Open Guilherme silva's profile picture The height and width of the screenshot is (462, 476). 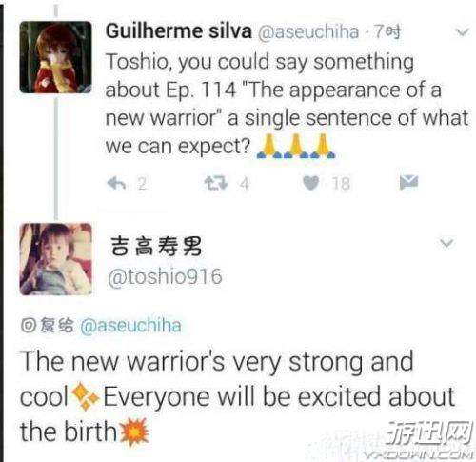(x=55, y=57)
